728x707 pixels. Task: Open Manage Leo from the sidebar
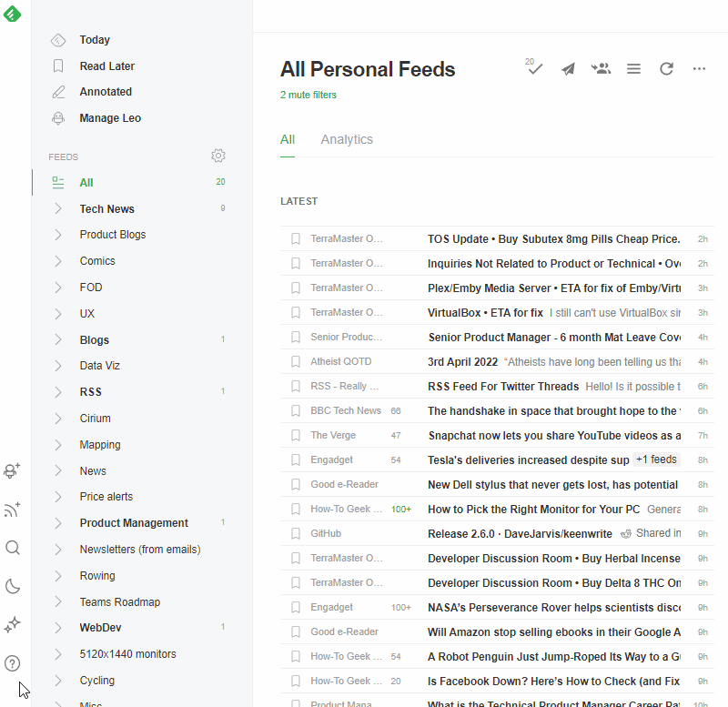point(109,117)
